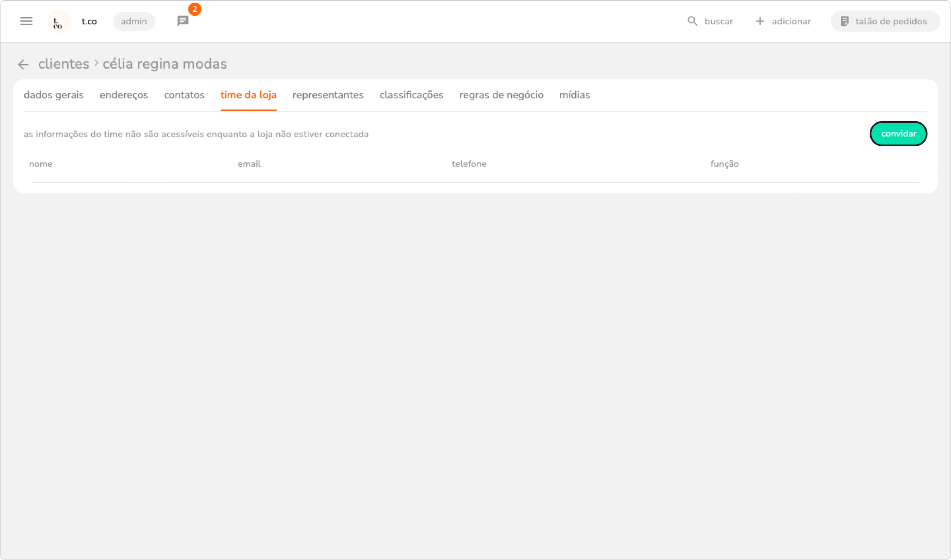Click the t.co logo avatar
This screenshot has height=560, width=951.
(59, 21)
